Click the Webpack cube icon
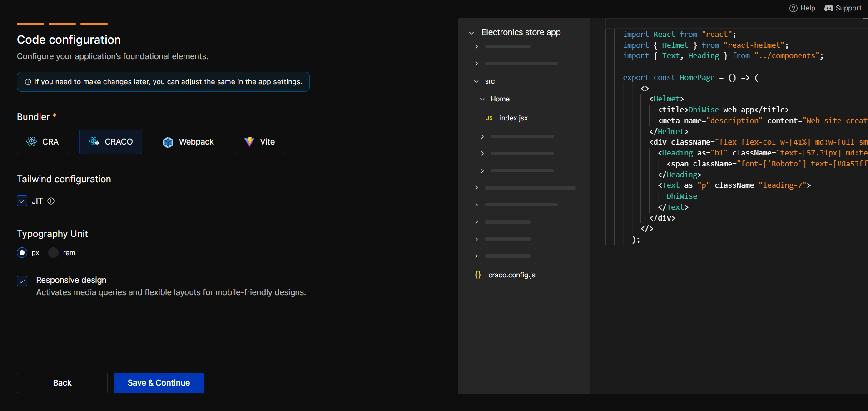Viewport: 868px width, 411px height. click(x=168, y=142)
